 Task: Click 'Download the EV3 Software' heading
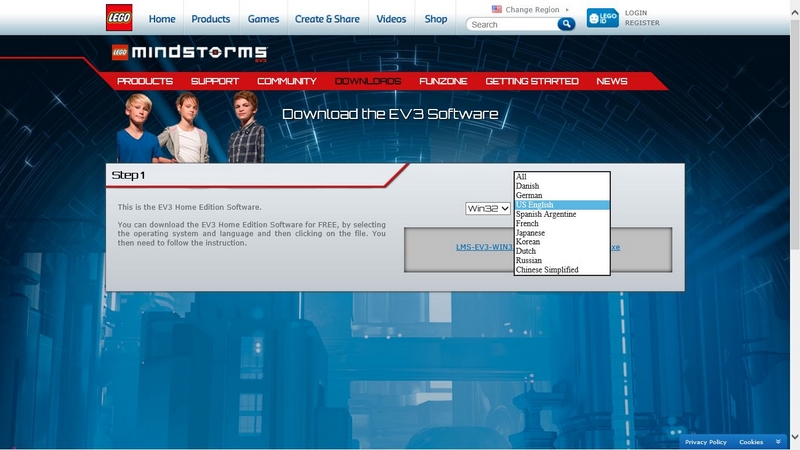pos(390,114)
